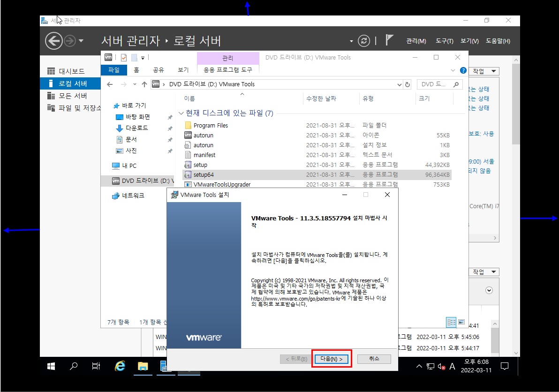559x392 pixels.
Task: Click the New folder icon in the quick access toolbar
Action: (x=134, y=57)
